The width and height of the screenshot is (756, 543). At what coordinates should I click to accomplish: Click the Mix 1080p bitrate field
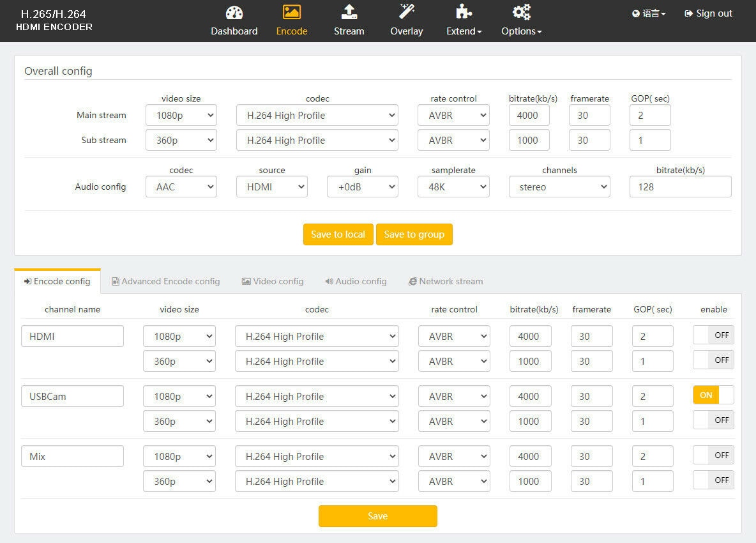531,456
